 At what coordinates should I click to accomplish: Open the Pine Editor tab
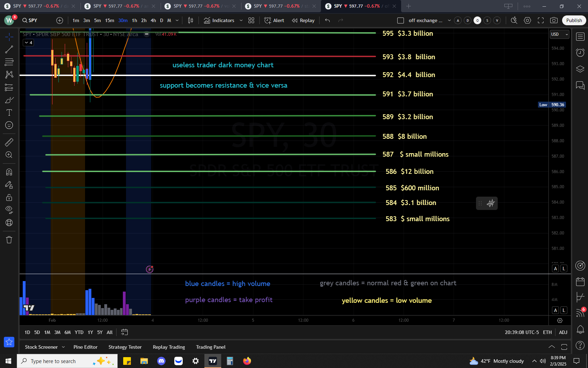tap(85, 347)
